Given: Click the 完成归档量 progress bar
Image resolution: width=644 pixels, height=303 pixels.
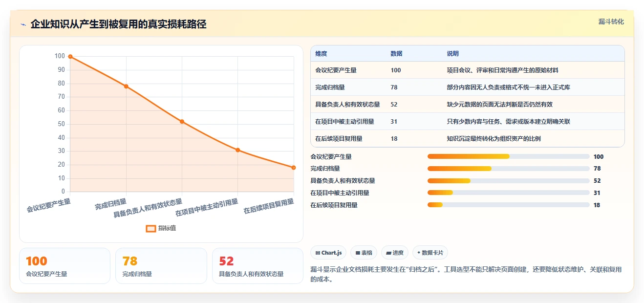Looking at the screenshot, I should 508,169.
